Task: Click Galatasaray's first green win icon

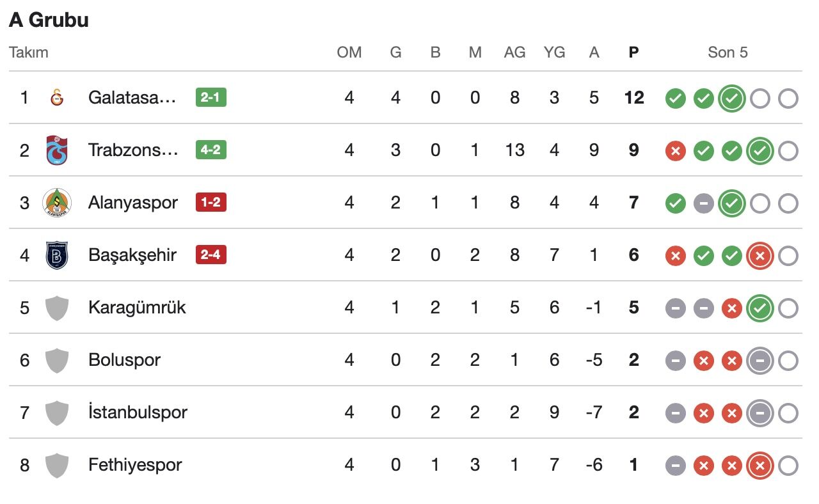Action: [x=675, y=98]
